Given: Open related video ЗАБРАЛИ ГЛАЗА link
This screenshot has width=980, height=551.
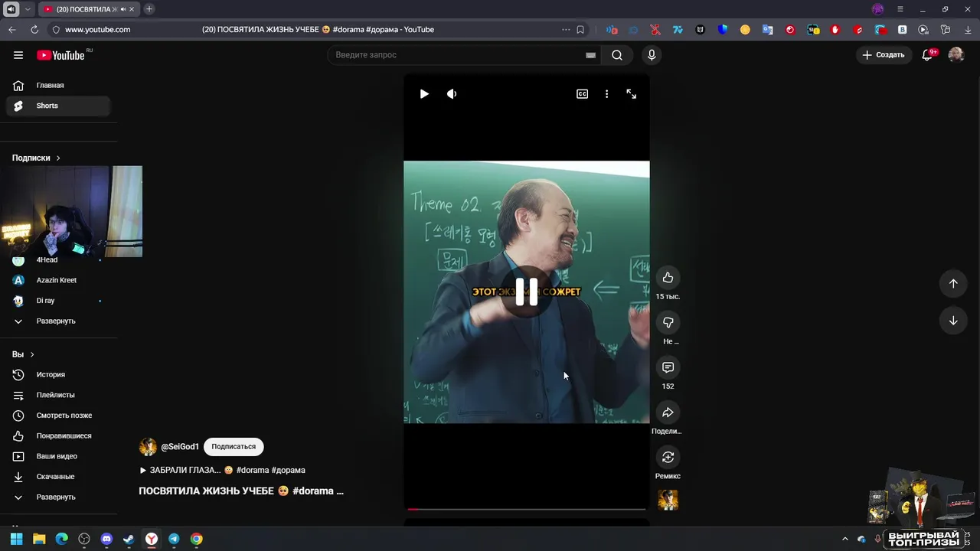Looking at the screenshot, I should click(x=222, y=471).
